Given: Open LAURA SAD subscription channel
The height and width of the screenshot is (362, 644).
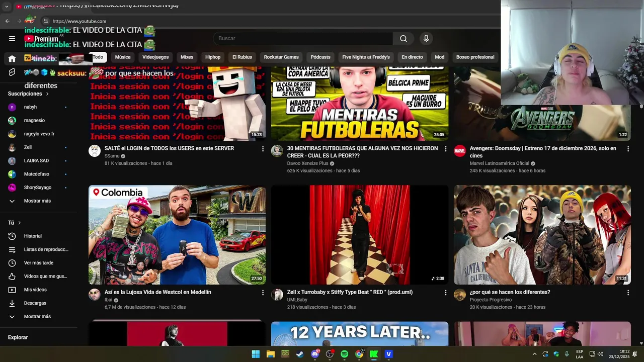Looking at the screenshot, I should tap(38, 161).
